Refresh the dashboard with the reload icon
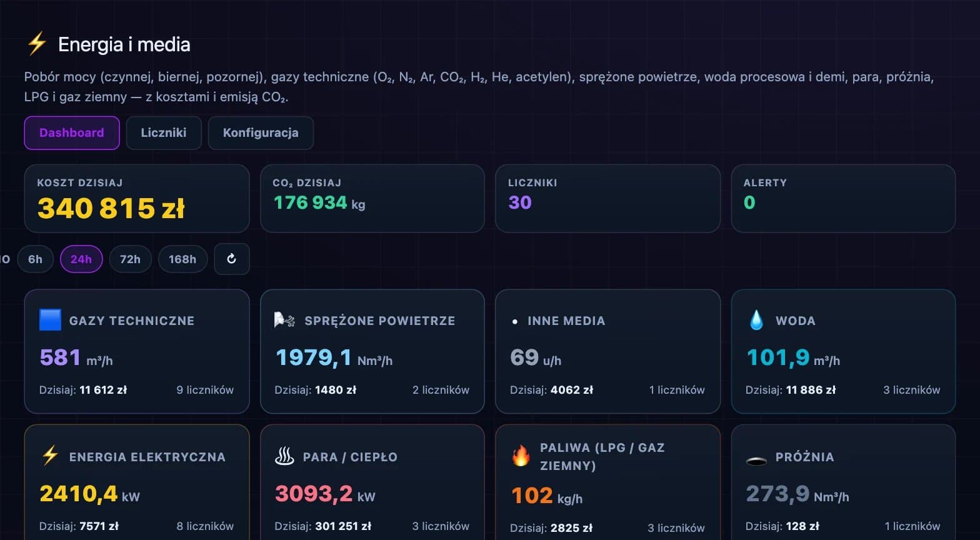This screenshot has width=980, height=540. coord(232,259)
